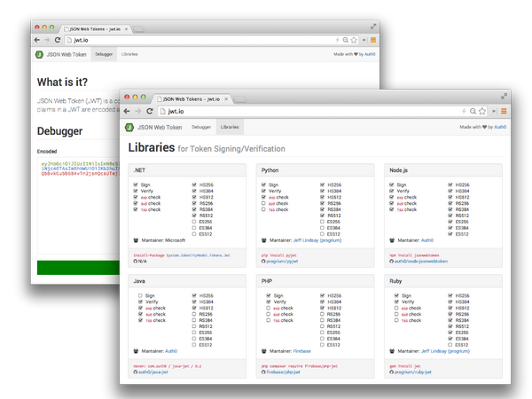Click the fullscreen arrows icon of the rear window
The width and height of the screenshot is (532, 399).
pyautogui.click(x=373, y=27)
